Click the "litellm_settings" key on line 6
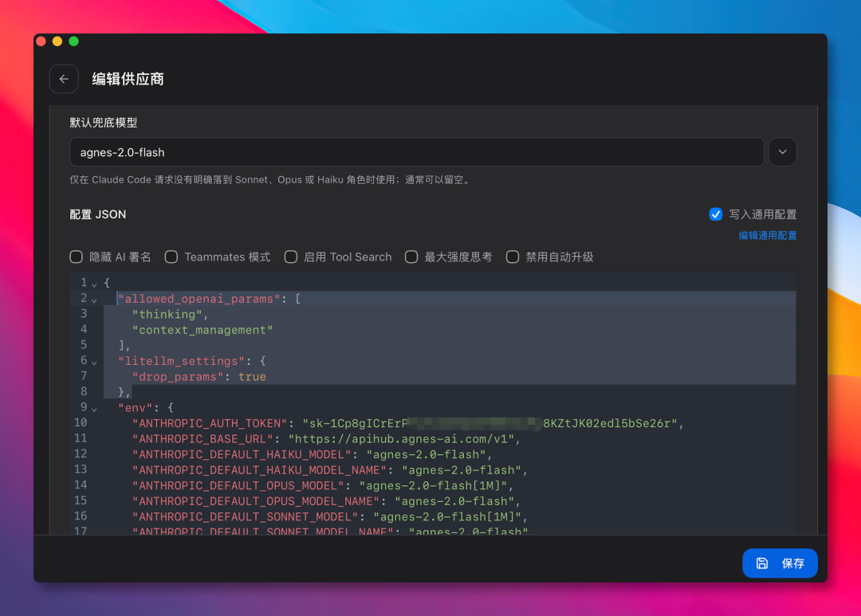 tap(181, 361)
